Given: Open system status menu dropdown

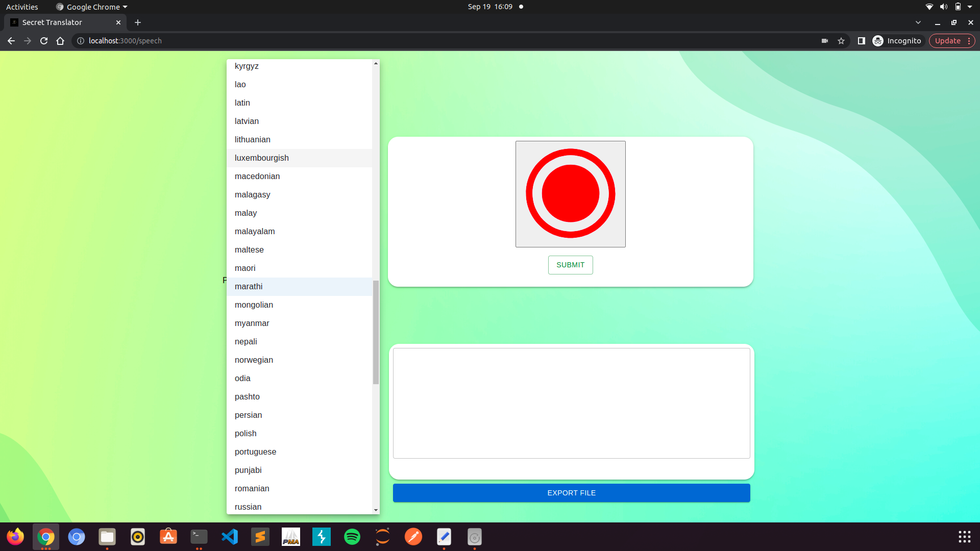Looking at the screenshot, I should [970, 7].
